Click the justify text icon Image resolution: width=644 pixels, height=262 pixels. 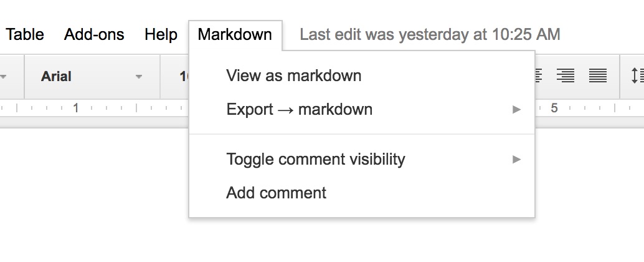(598, 76)
